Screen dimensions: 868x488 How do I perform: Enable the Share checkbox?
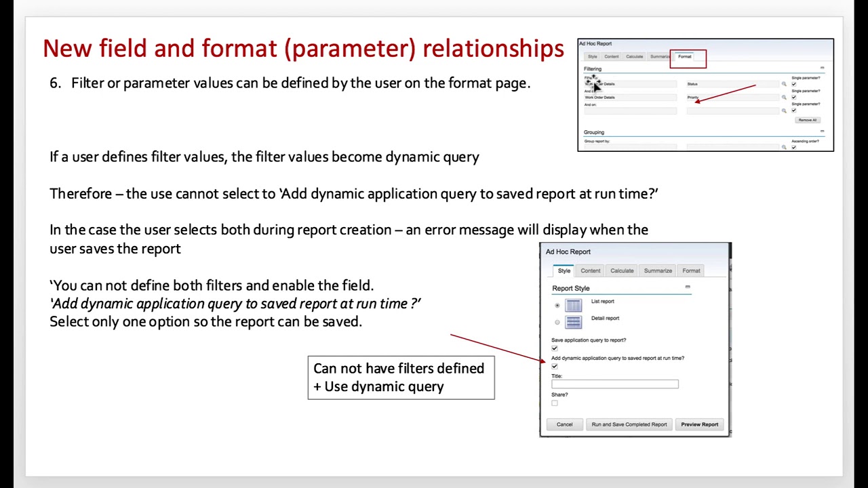(555, 403)
